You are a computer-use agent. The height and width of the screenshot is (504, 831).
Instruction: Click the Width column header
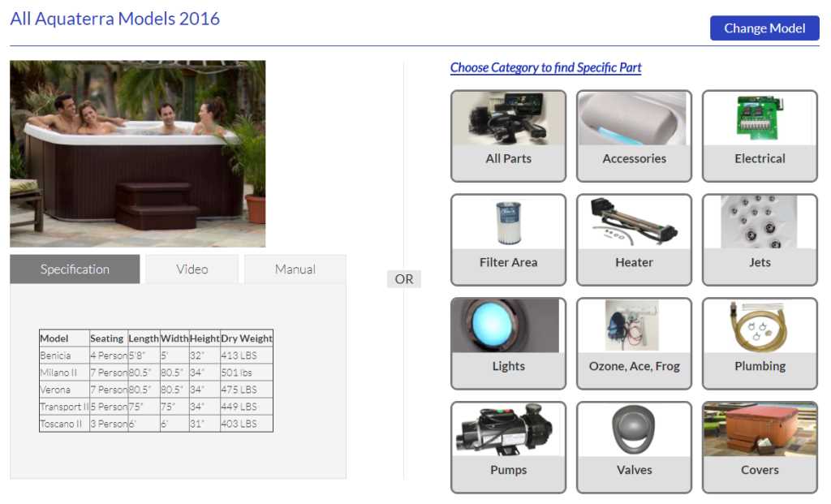(174, 338)
